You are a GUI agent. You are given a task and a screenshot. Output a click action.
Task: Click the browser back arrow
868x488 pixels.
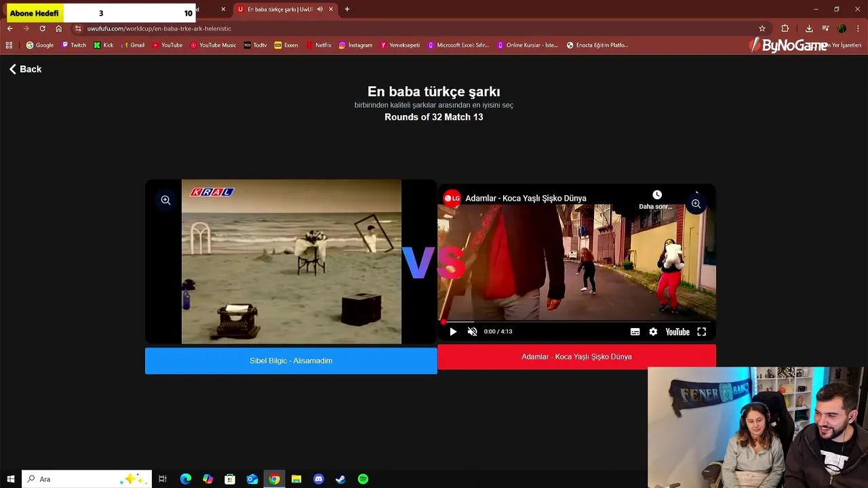[10, 28]
